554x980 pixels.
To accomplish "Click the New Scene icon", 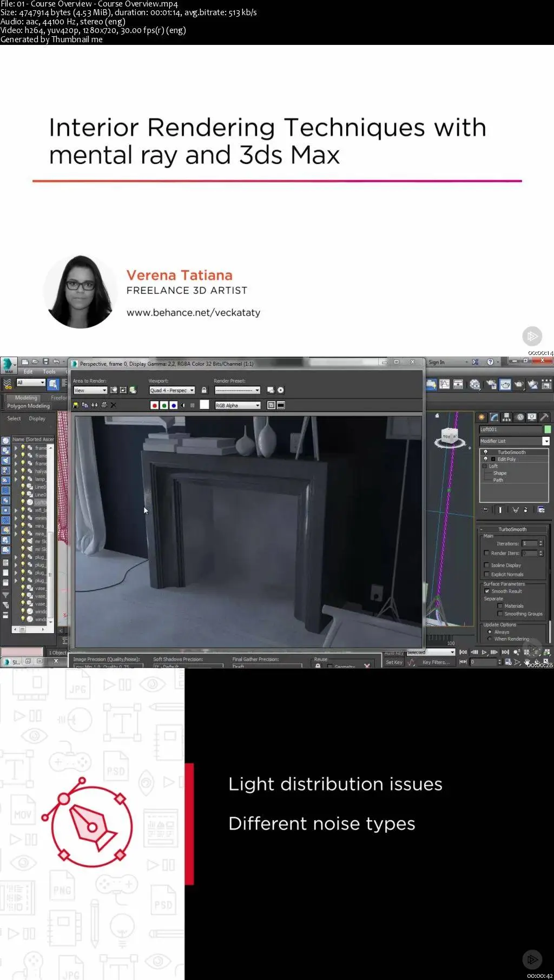I will (25, 361).
